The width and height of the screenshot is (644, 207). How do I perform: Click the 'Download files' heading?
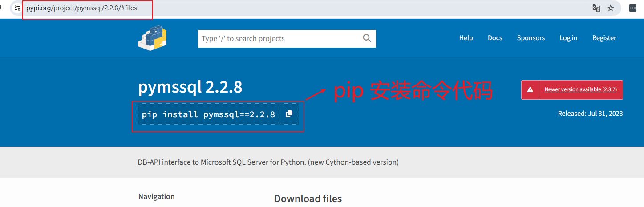(308, 199)
